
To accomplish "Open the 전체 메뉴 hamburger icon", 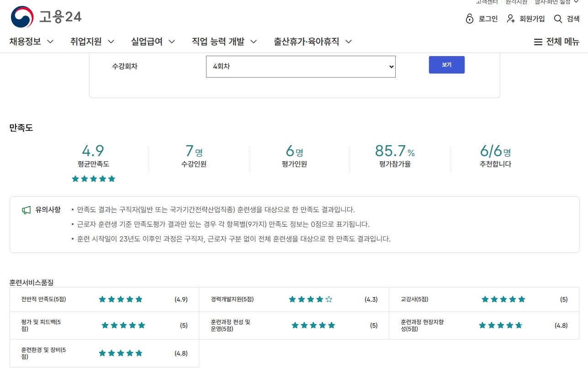I will (538, 42).
